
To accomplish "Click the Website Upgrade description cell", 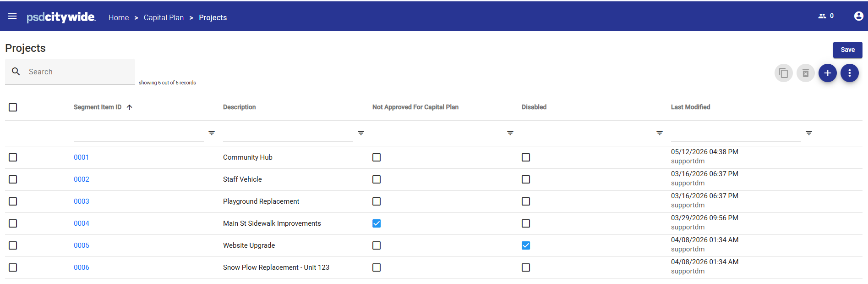I will (249, 245).
